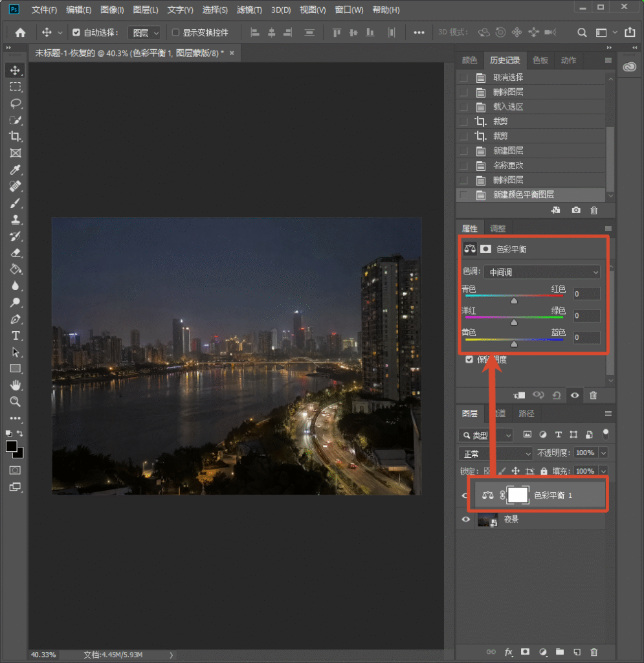Activate the Hand tool
644x663 pixels.
[16, 385]
